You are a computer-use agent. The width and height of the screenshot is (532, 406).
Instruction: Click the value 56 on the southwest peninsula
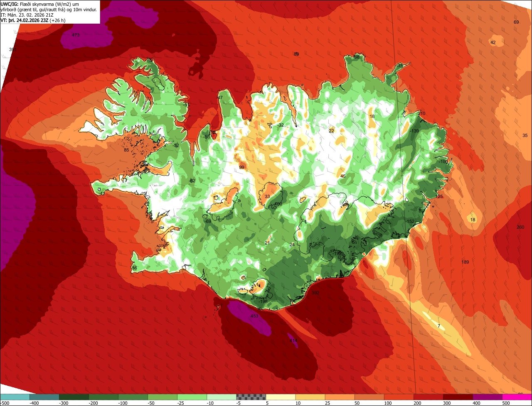pyautogui.click(x=134, y=268)
